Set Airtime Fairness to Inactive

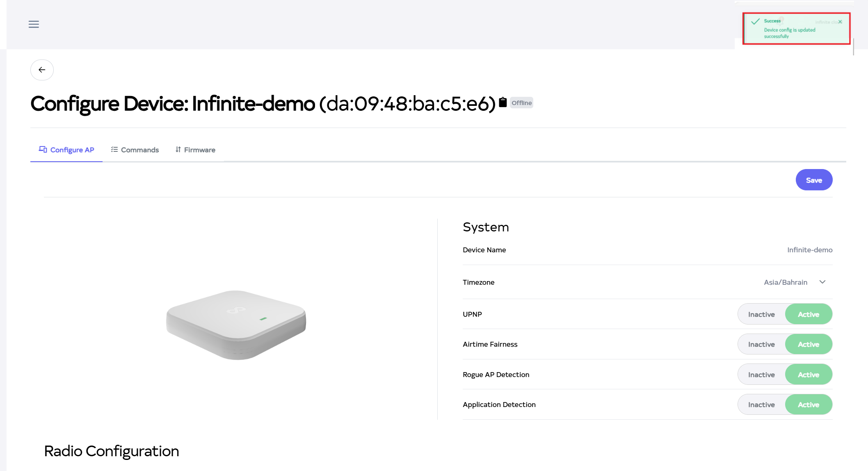click(761, 344)
